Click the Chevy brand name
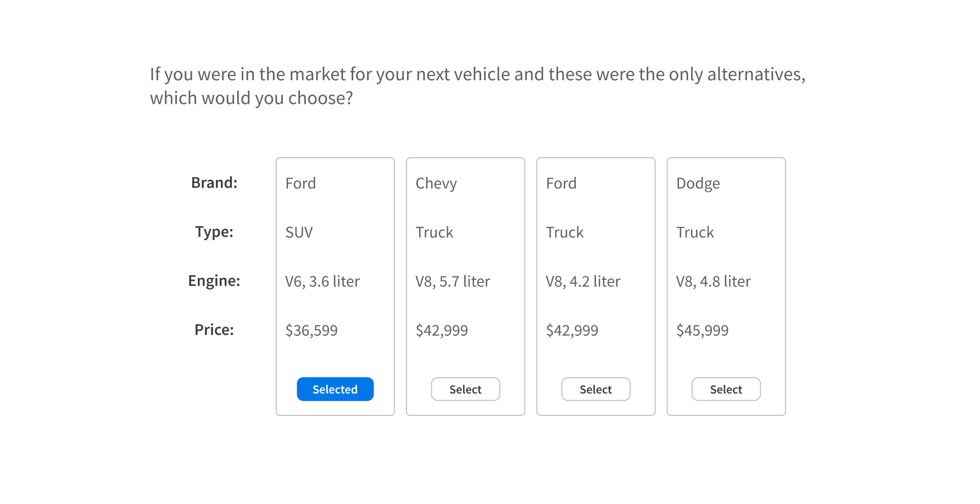 436,184
